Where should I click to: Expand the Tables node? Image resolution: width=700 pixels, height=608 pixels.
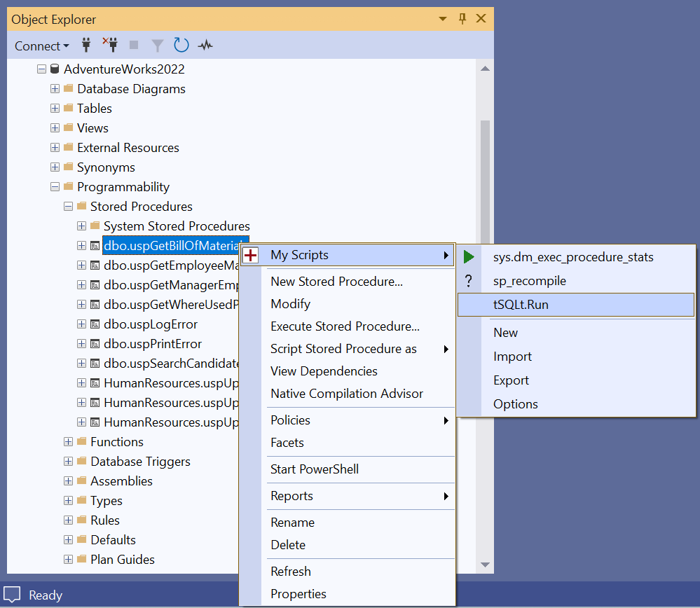coord(55,108)
